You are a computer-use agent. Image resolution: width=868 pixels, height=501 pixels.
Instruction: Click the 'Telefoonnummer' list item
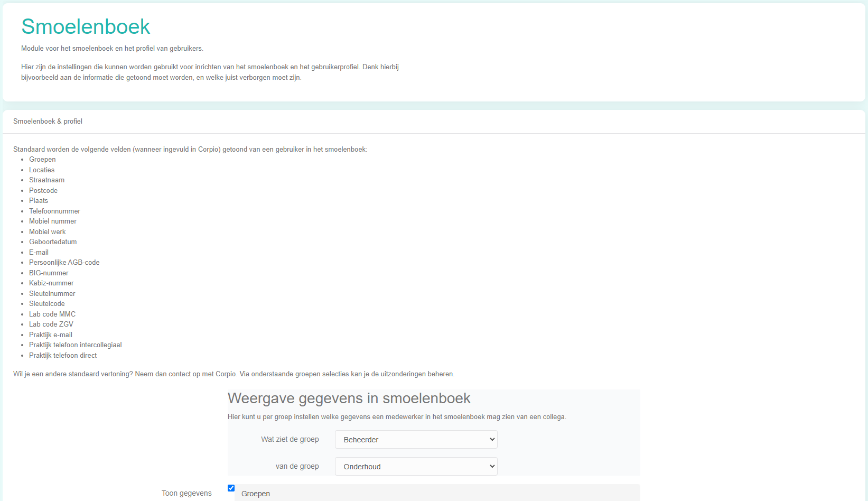click(54, 211)
